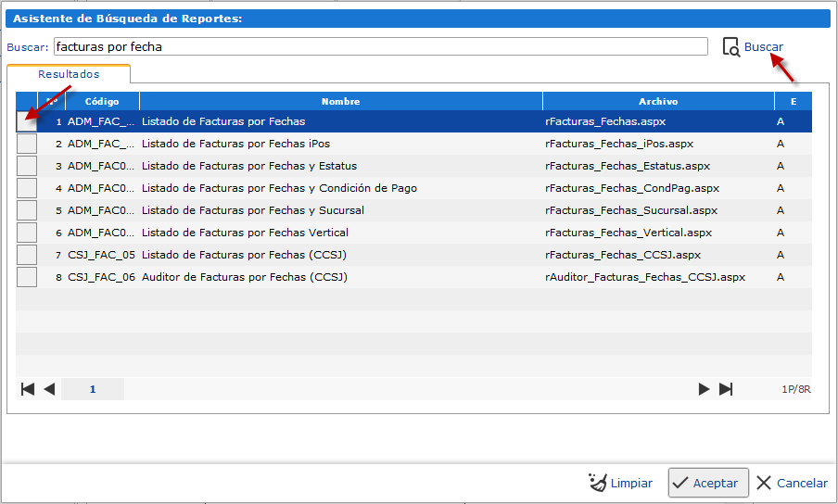Click page number 1 in pager
The height and width of the screenshot is (504, 838).
pos(93,389)
